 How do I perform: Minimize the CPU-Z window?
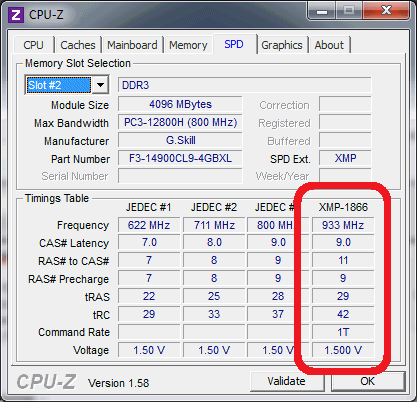(x=322, y=12)
